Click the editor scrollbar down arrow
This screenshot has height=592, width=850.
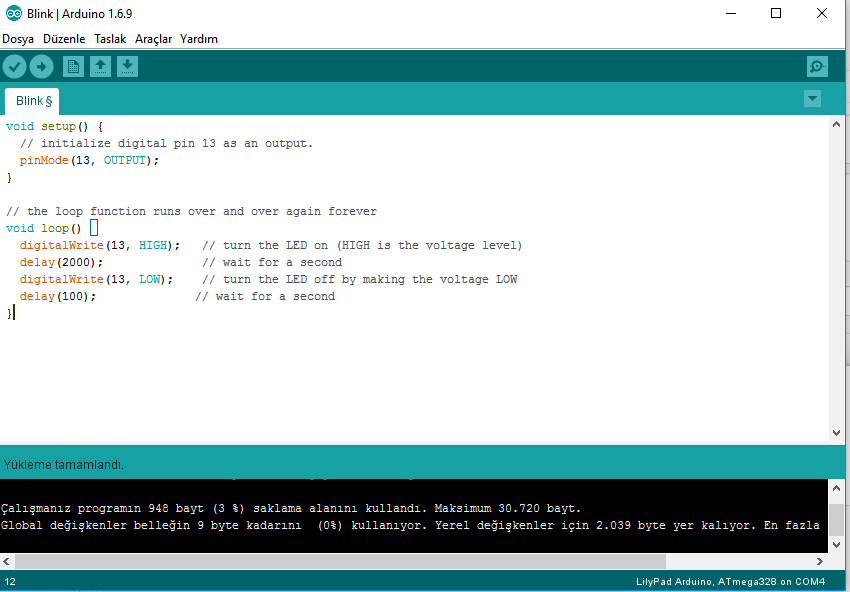point(837,433)
